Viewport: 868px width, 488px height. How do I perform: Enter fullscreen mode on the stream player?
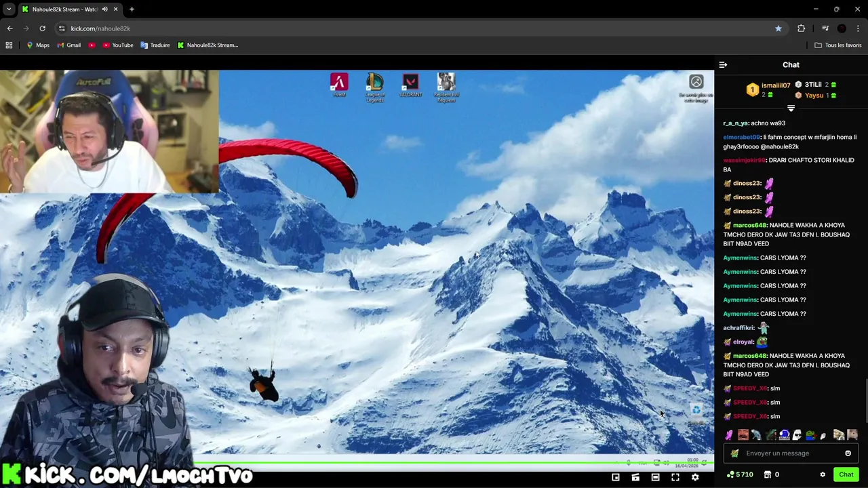[x=675, y=477]
